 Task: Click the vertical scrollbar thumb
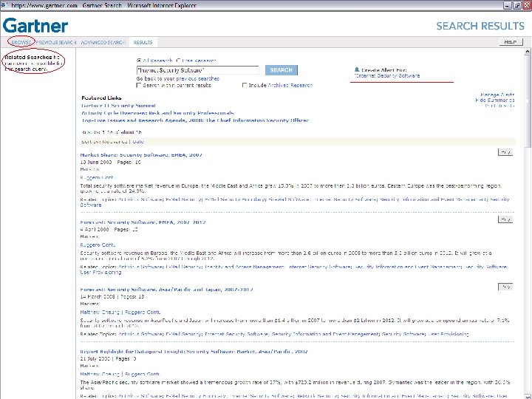(x=528, y=101)
